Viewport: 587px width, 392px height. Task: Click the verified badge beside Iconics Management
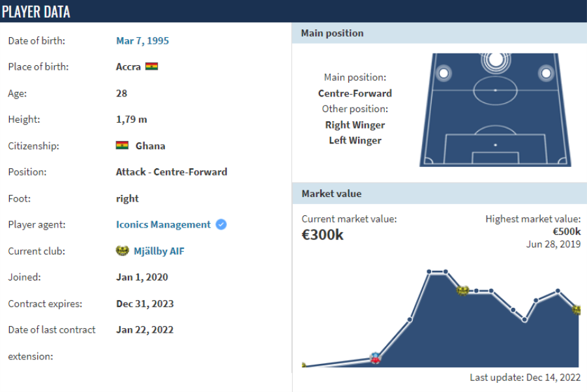[x=221, y=224]
